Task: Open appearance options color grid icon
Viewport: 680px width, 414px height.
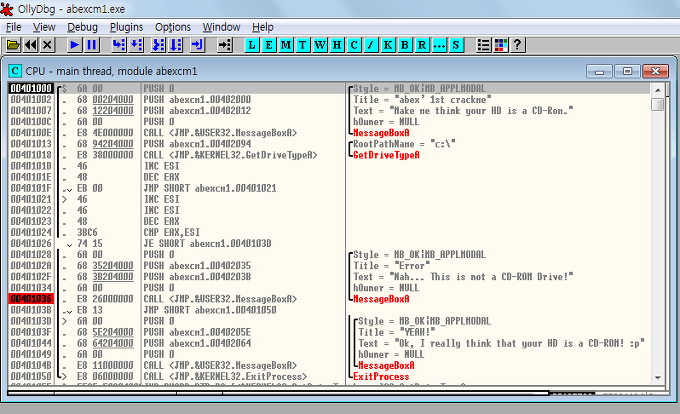Action: [x=500, y=45]
